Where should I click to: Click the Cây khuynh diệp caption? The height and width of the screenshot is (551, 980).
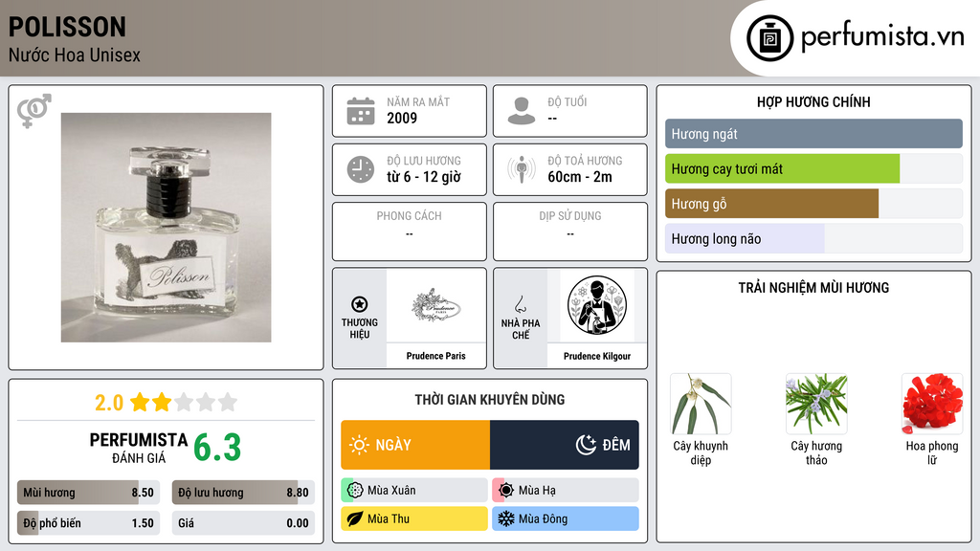[701, 452]
